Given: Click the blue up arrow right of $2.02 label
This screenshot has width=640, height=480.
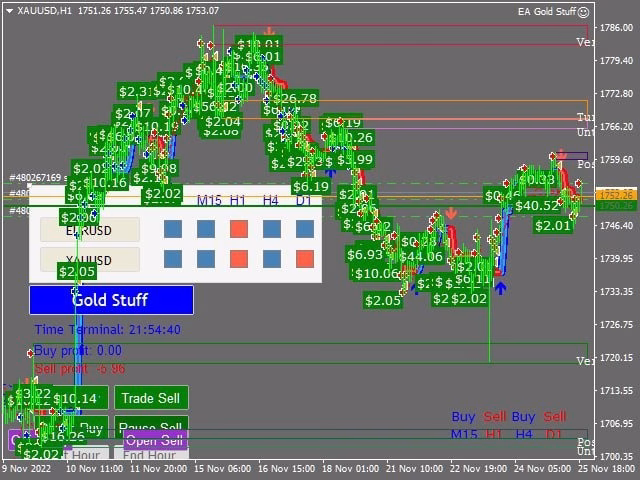Looking at the screenshot, I should 500,288.
